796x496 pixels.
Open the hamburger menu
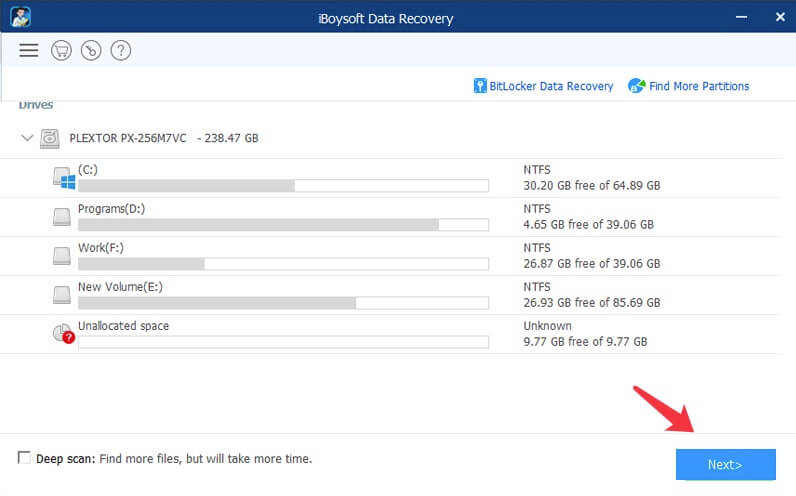(28, 50)
